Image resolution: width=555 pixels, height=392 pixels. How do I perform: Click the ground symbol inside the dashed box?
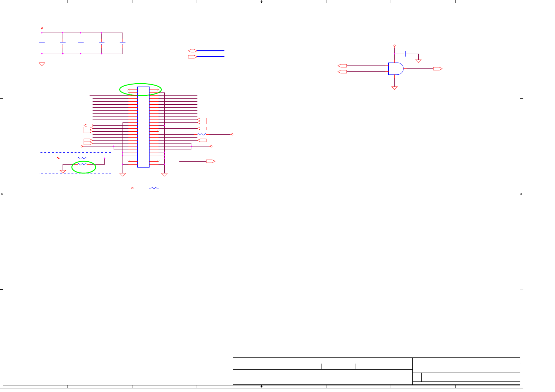[63, 171]
